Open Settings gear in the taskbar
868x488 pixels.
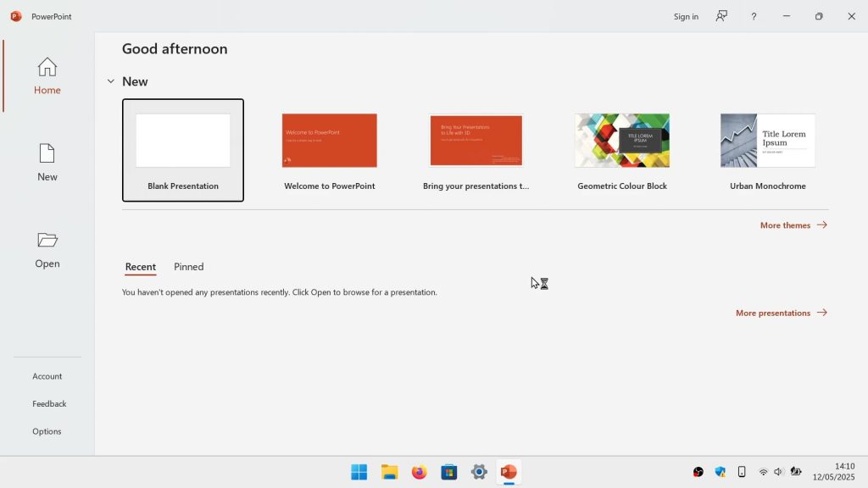click(479, 472)
